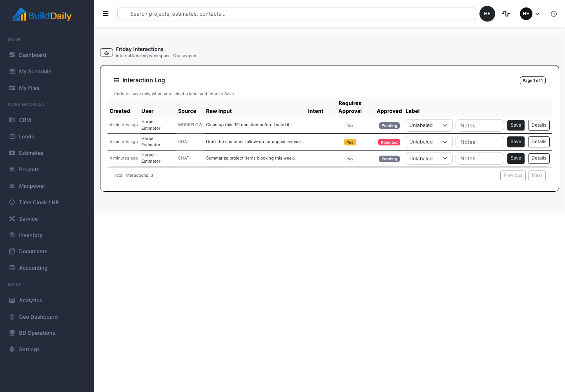Click the Manpower people icon

pos(12,186)
